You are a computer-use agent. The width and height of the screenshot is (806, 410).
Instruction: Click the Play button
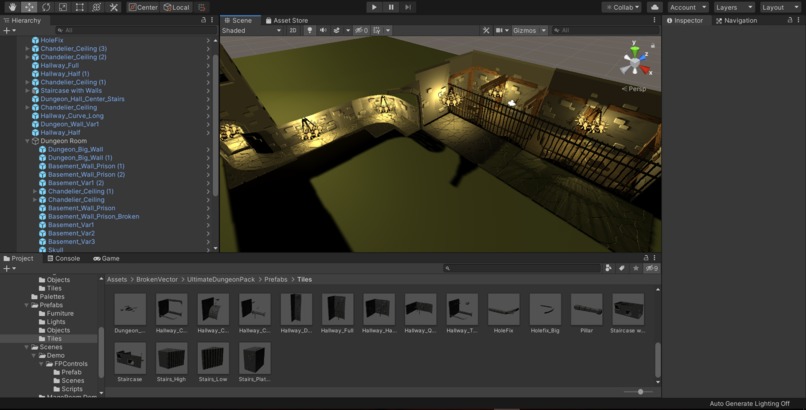click(374, 7)
